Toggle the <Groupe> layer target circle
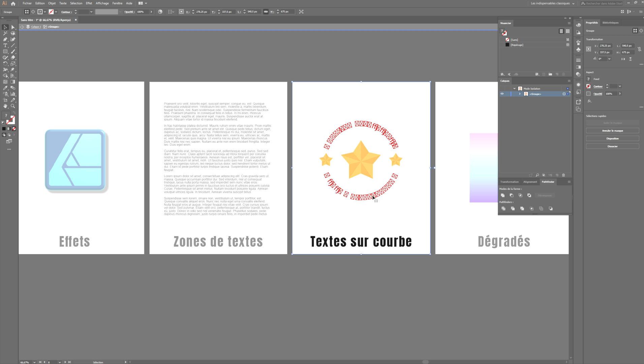The width and height of the screenshot is (644, 364). [x=564, y=94]
